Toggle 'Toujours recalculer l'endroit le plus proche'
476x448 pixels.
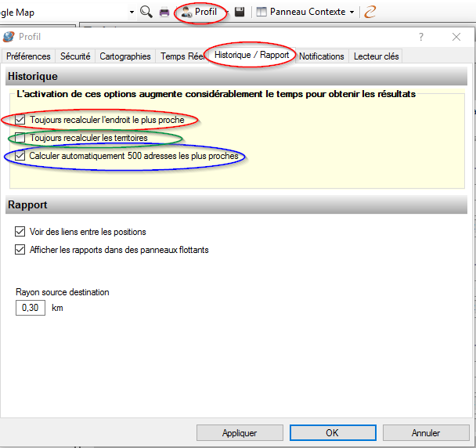[x=20, y=120]
